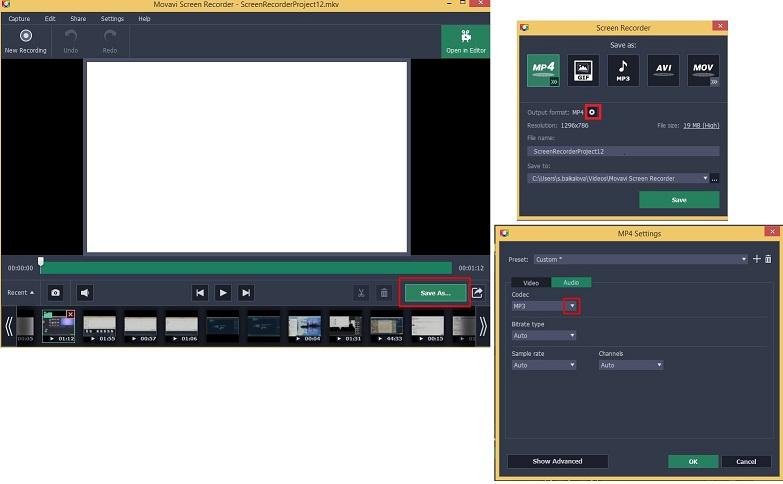The image size is (783, 484).
Task: Close the Screen Recorder save dialog
Action: tap(720, 25)
